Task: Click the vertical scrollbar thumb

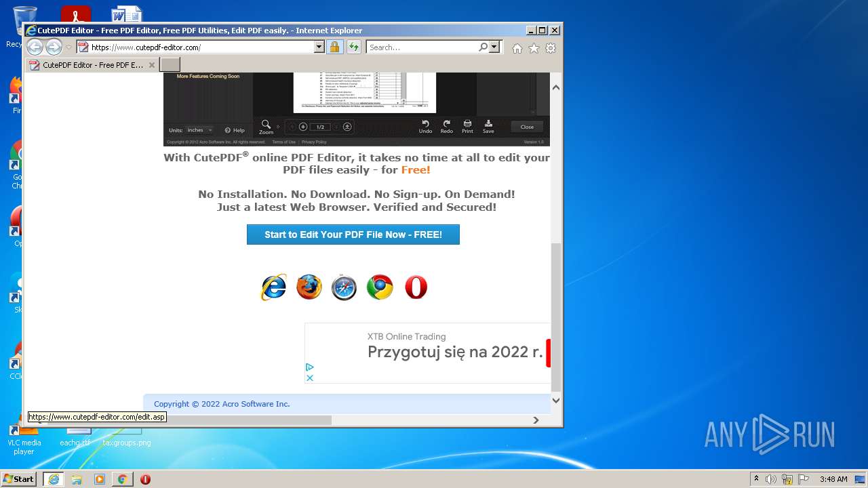Action: [556, 317]
